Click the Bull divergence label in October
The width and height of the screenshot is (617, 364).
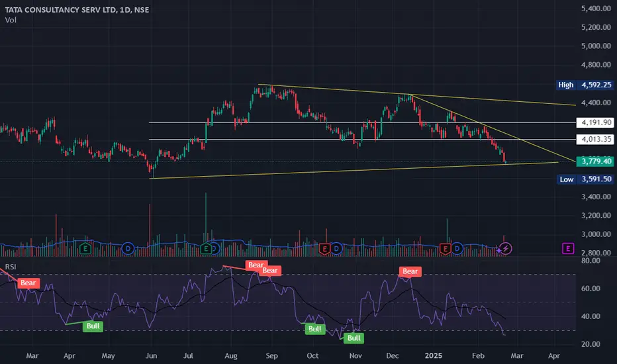click(x=315, y=329)
